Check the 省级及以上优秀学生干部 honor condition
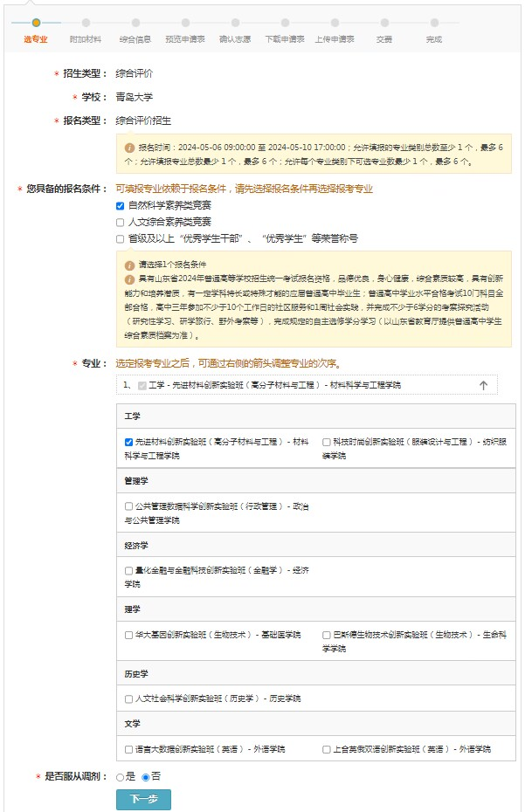Image resolution: width=525 pixels, height=812 pixels. (x=121, y=239)
